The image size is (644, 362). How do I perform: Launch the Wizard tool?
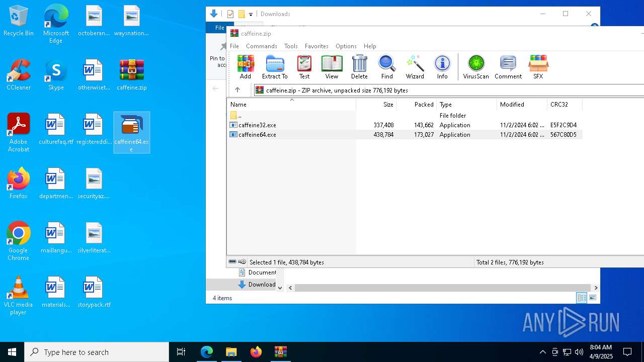tap(415, 67)
